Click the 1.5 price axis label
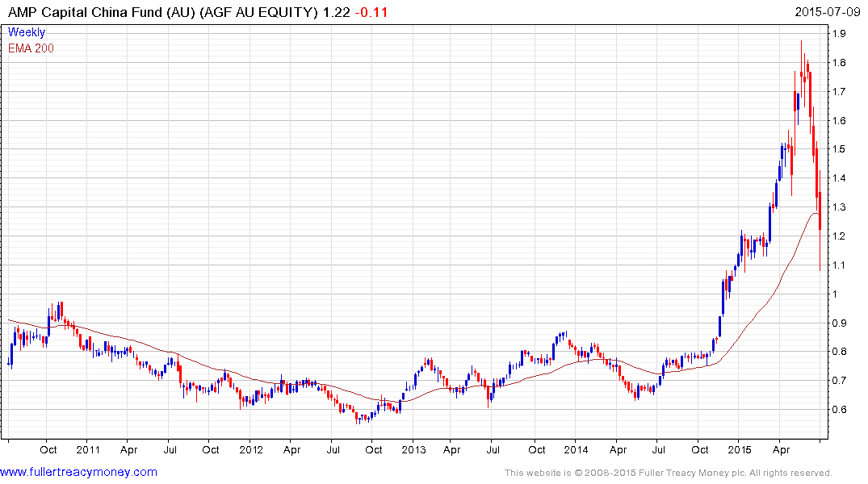 coord(839,149)
